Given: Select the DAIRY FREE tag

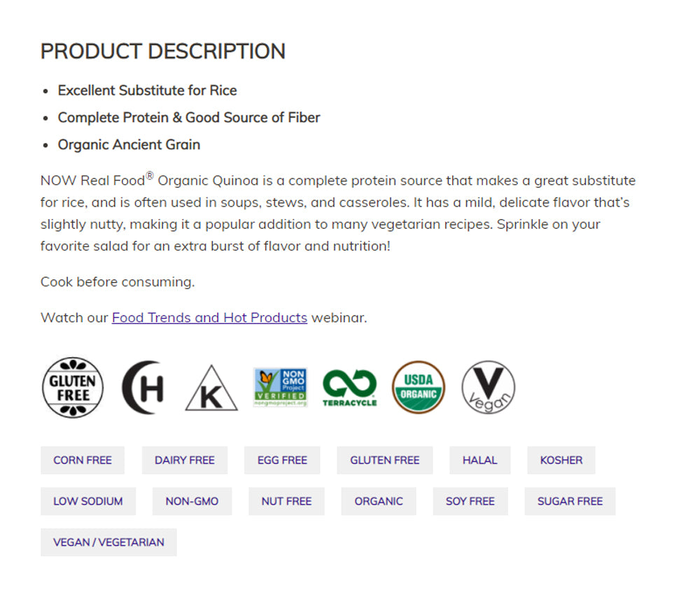Looking at the screenshot, I should tap(185, 461).
